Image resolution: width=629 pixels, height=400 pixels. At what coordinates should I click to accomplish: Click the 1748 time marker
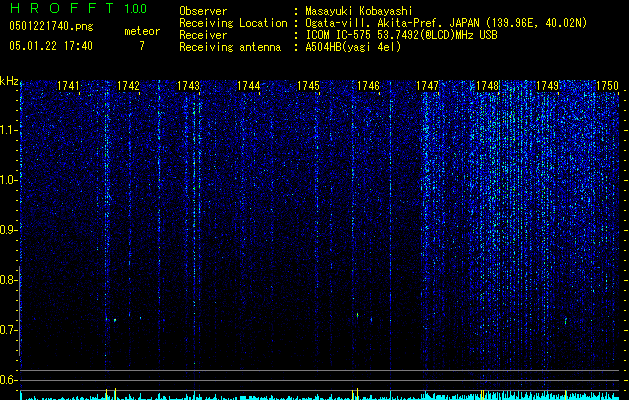487,86
